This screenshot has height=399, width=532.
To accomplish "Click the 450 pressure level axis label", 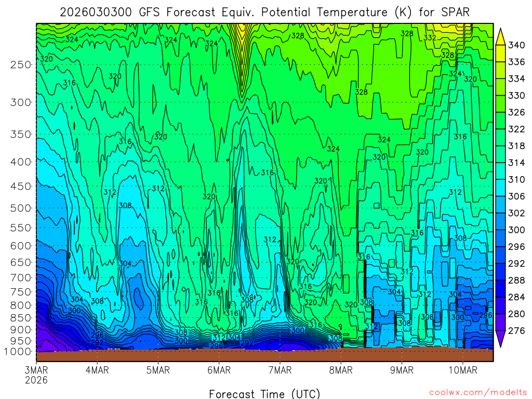I will tap(21, 187).
